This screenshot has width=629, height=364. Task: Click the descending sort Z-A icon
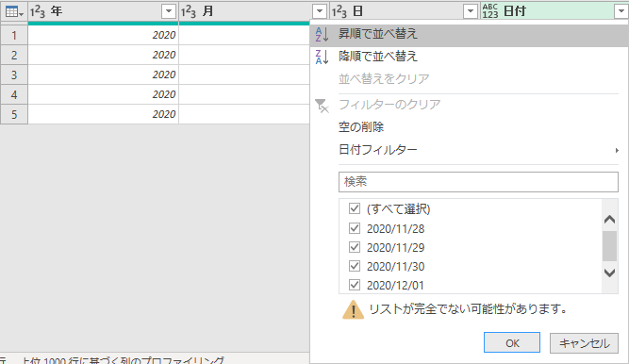(323, 57)
